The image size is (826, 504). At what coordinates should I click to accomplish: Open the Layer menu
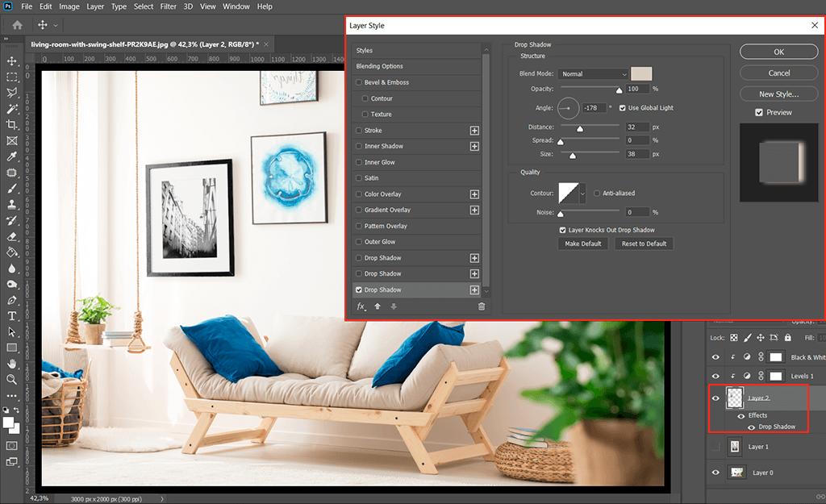click(x=95, y=6)
